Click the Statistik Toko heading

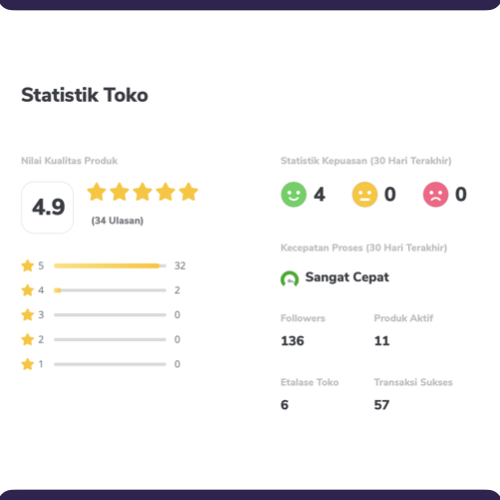[85, 95]
